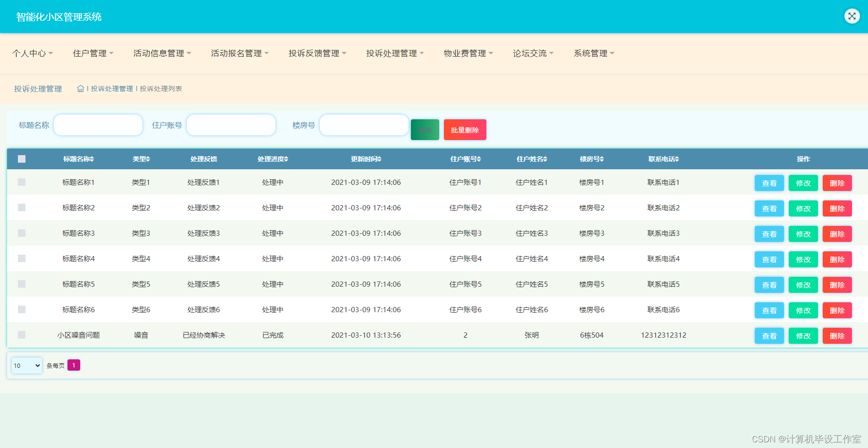Focus the 楼房号 search field
This screenshot has width=868, height=448.
pyautogui.click(x=364, y=125)
